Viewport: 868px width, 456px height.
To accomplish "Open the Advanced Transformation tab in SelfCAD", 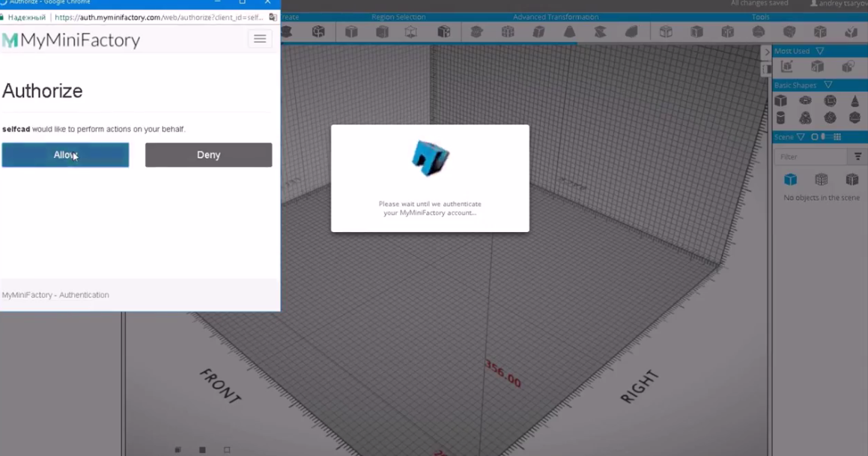I will [x=556, y=16].
